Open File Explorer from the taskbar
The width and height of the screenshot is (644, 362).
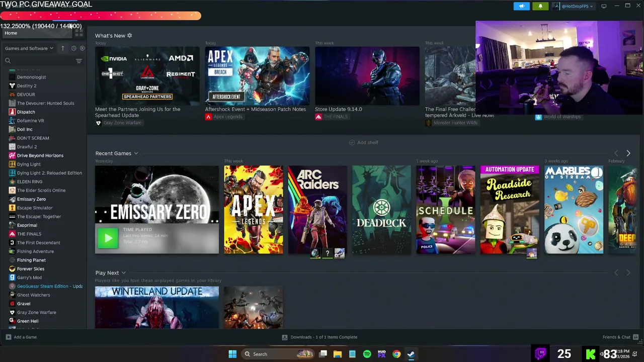click(338, 354)
